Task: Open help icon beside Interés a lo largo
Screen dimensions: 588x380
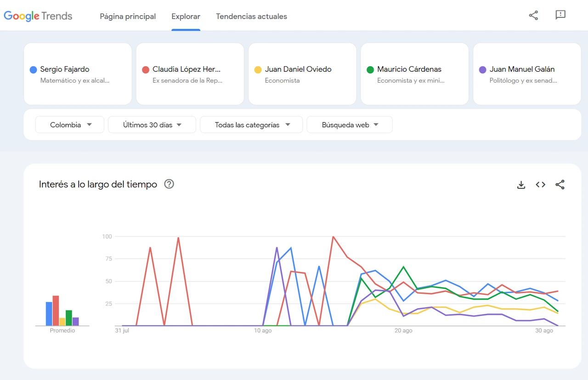Action: point(169,184)
